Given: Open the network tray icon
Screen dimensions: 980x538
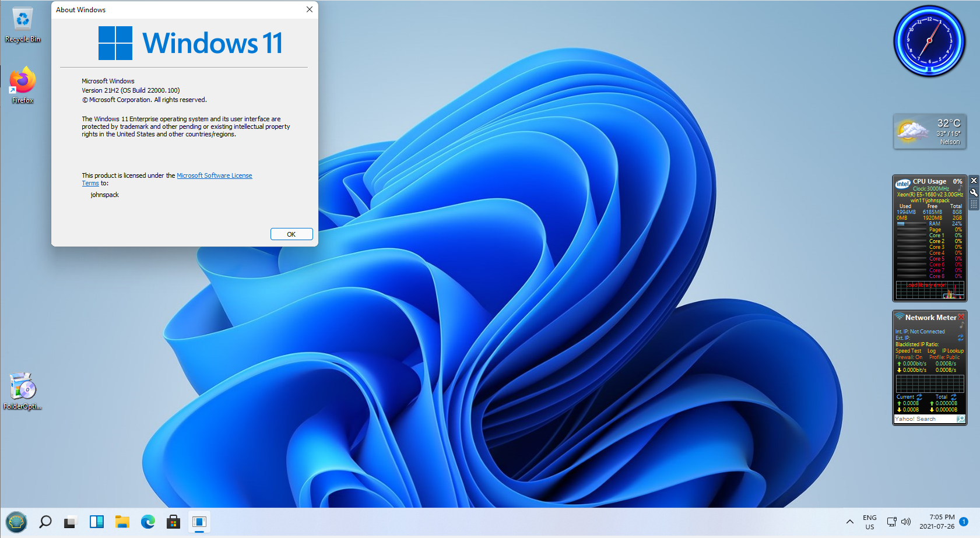Looking at the screenshot, I should tap(892, 522).
